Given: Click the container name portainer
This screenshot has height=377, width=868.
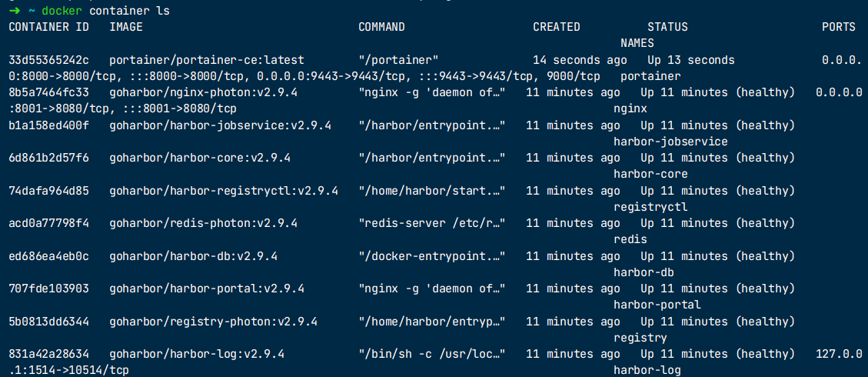Looking at the screenshot, I should click(650, 76).
